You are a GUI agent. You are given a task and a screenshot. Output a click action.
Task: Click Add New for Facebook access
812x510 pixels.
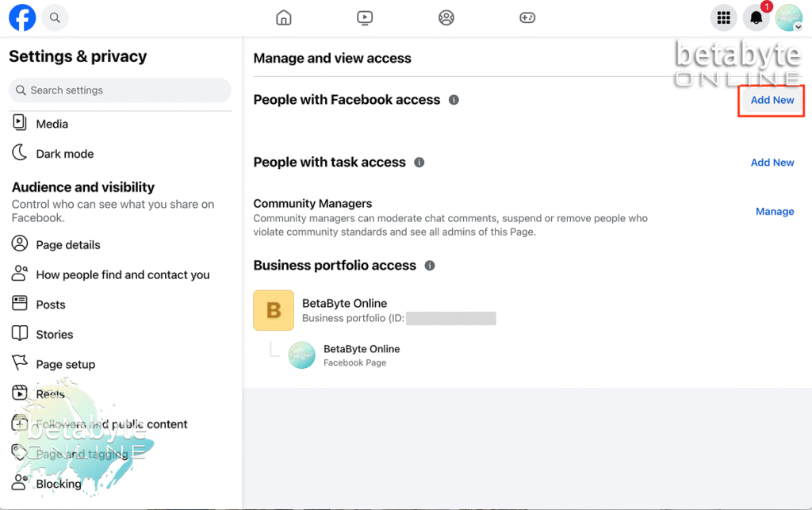coord(772,100)
